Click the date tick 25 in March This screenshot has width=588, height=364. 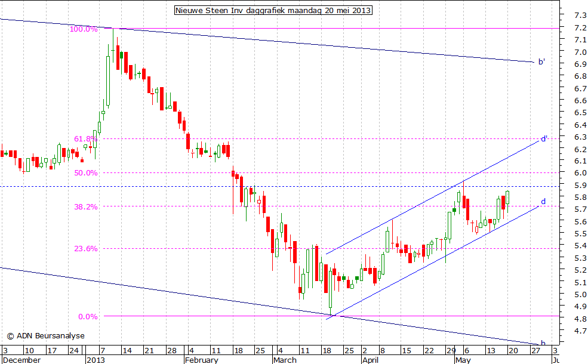(x=349, y=351)
